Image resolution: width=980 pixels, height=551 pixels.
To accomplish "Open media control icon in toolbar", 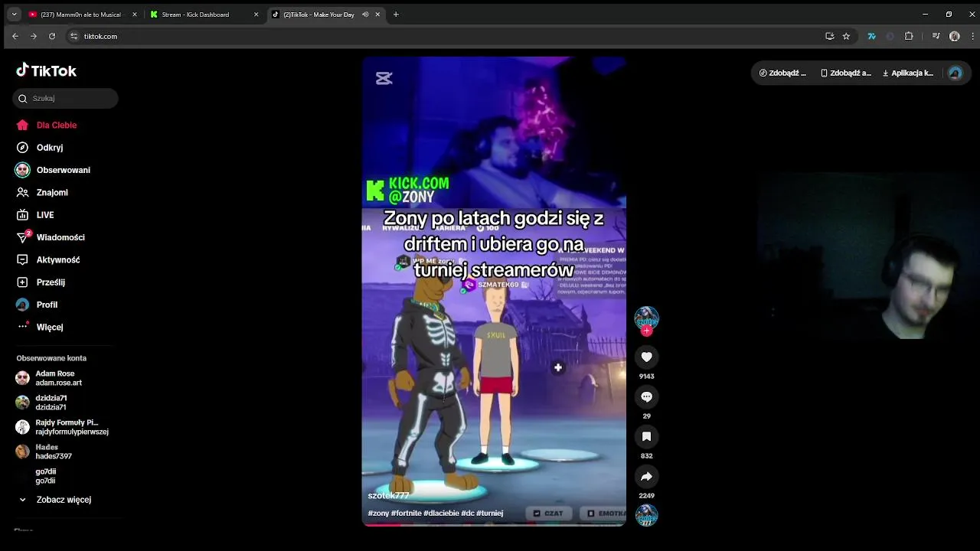I will coord(936,36).
